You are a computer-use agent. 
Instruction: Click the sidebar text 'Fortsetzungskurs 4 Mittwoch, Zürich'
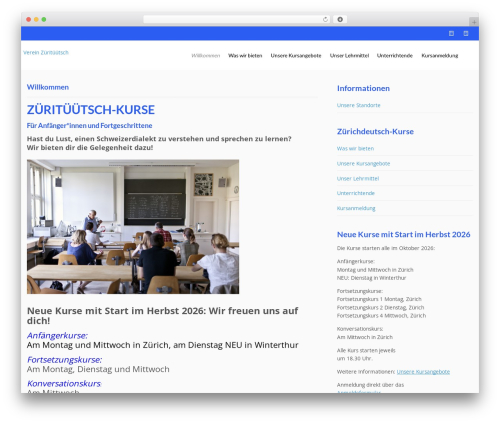click(381, 316)
